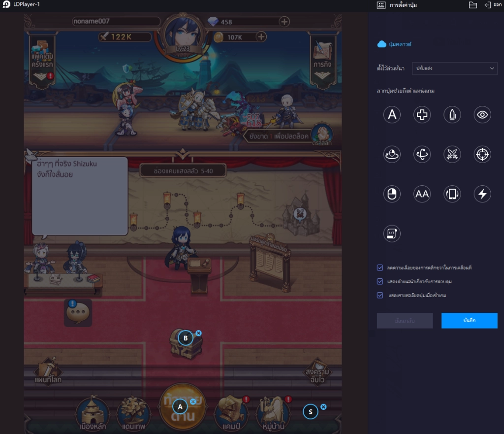
Task: Click the blue บันทึก save button
Action: point(469,320)
